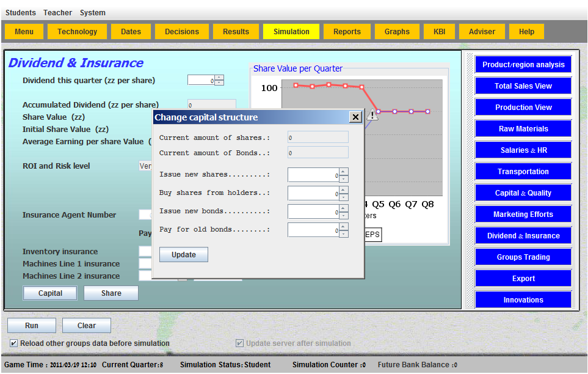Open the Teacher menu

point(57,13)
